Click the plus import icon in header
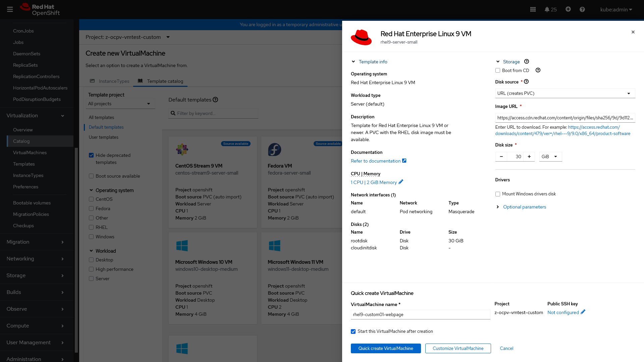644x362 pixels. [x=568, y=9]
